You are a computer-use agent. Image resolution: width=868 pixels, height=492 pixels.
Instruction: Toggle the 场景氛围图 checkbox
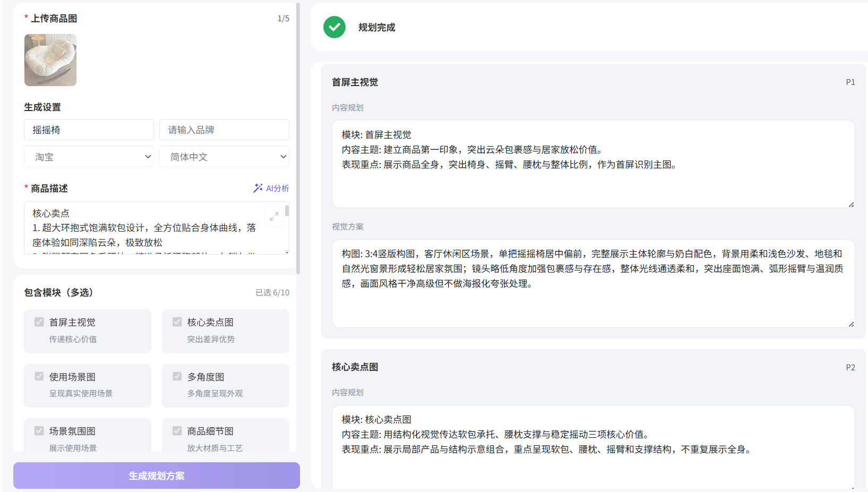pos(39,431)
